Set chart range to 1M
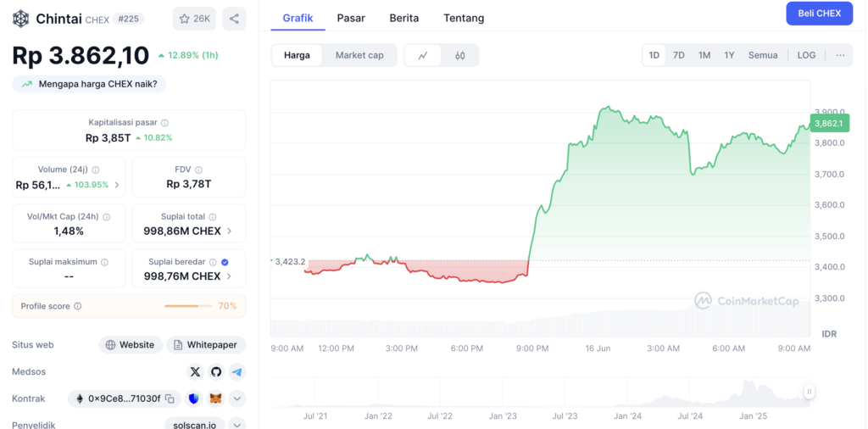Image resolution: width=868 pixels, height=429 pixels. [x=704, y=55]
